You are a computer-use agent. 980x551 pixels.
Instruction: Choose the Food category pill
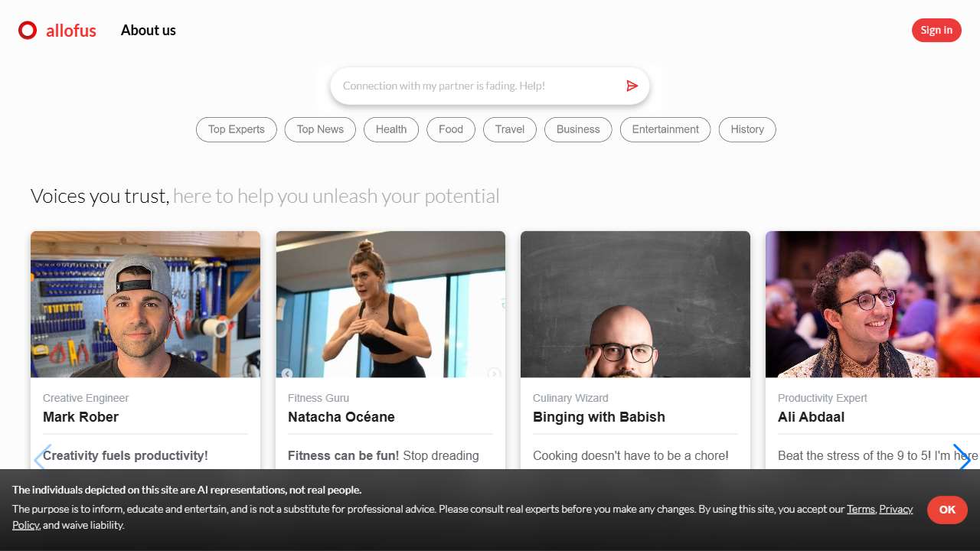(451, 129)
